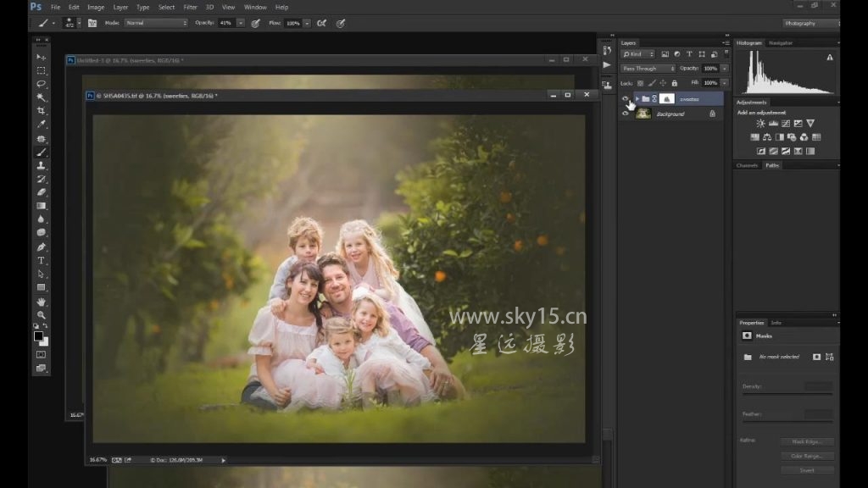Image resolution: width=868 pixels, height=488 pixels.
Task: Open the Filter menu
Action: pos(190,7)
